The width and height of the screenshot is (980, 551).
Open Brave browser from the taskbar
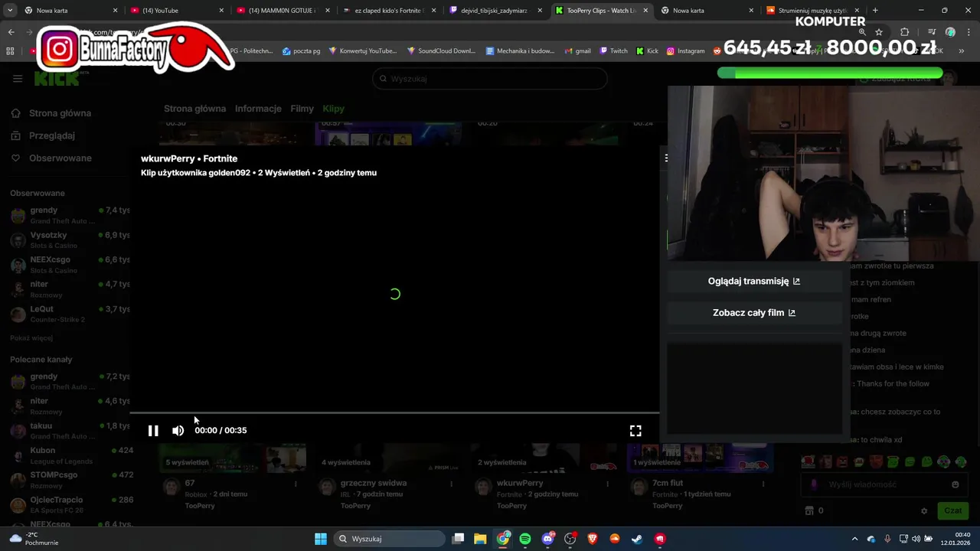point(592,539)
